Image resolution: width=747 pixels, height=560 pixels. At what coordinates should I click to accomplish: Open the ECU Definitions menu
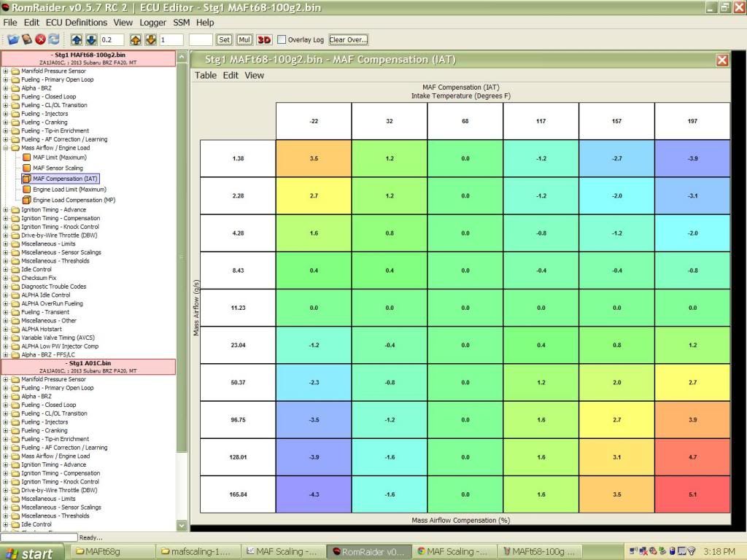pyautogui.click(x=77, y=23)
